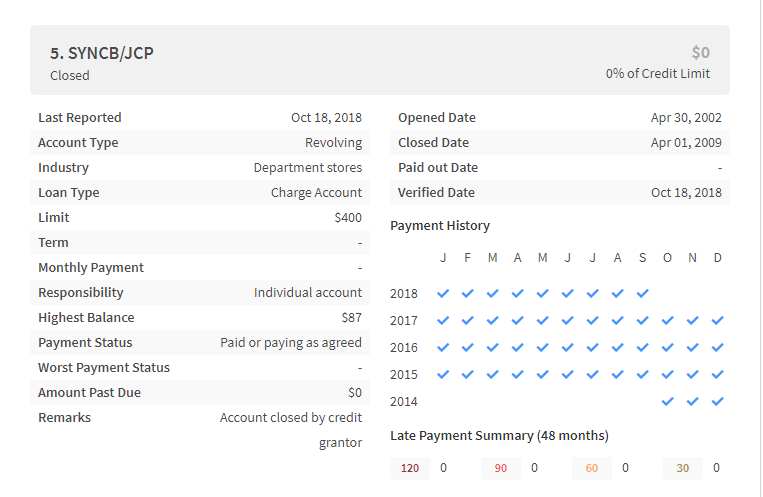Select the Payment Status row
Viewport: 763px width, 497px height.
pyautogui.click(x=200, y=343)
